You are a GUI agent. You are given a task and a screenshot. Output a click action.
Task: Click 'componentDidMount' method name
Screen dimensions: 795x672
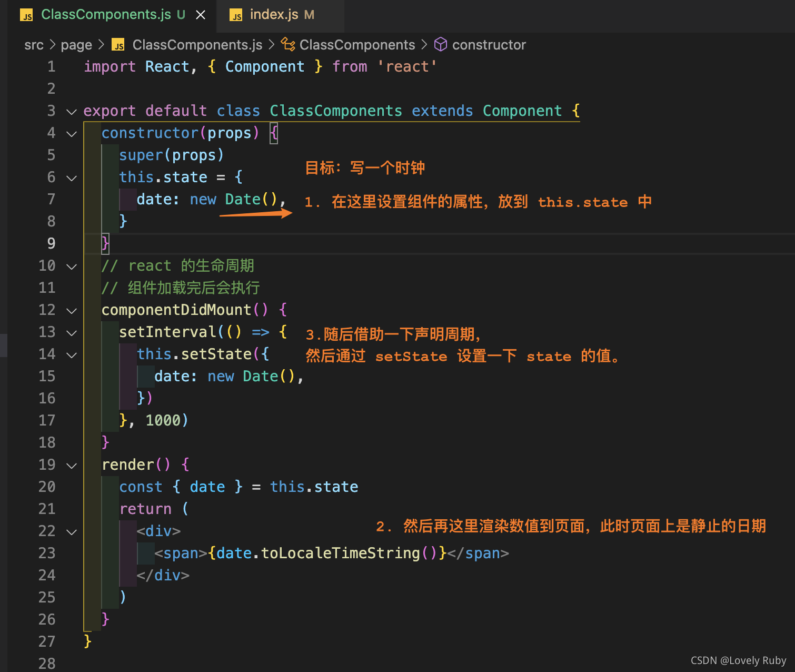pos(176,310)
